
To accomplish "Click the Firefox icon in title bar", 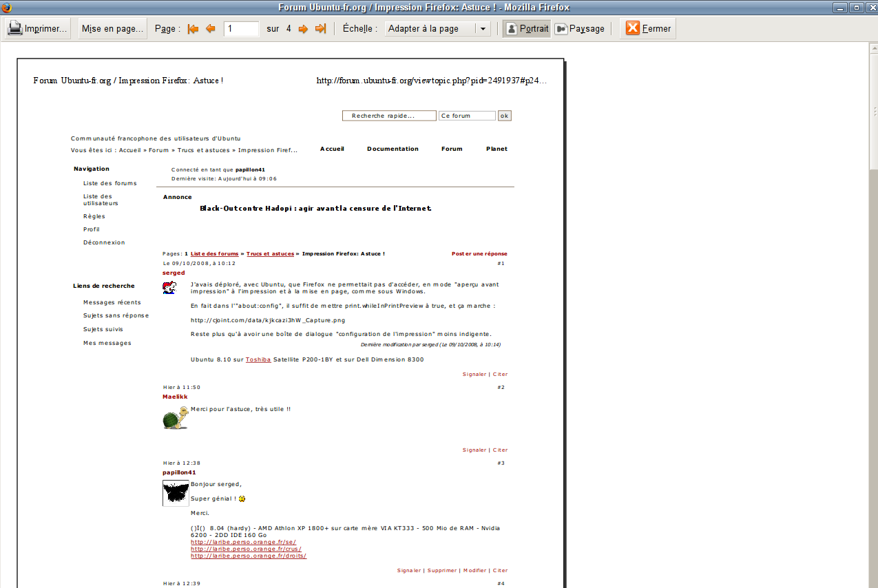I will pos(8,8).
